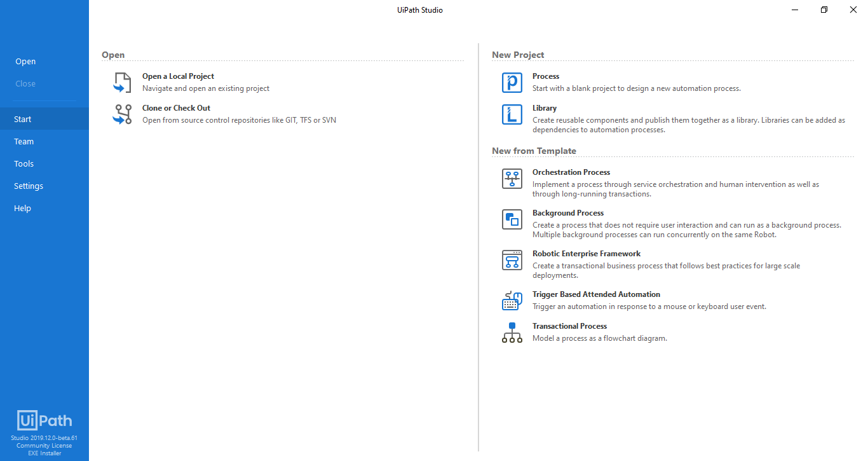Click 'Open from source control repositories' description
Viewport: 868px width, 461px height.
pos(239,120)
